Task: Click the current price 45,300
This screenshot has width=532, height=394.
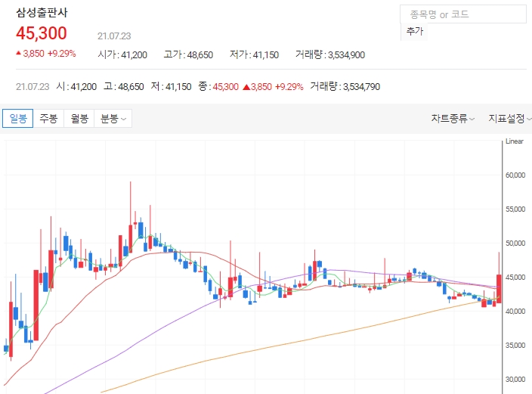Action: pyautogui.click(x=42, y=33)
